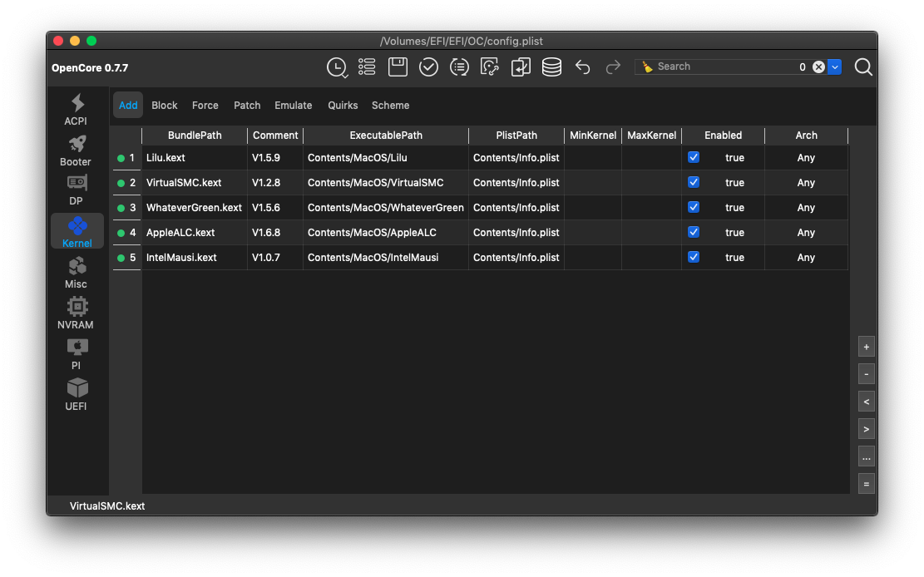The height and width of the screenshot is (577, 924).
Task: Open the database stack icon
Action: pyautogui.click(x=551, y=67)
